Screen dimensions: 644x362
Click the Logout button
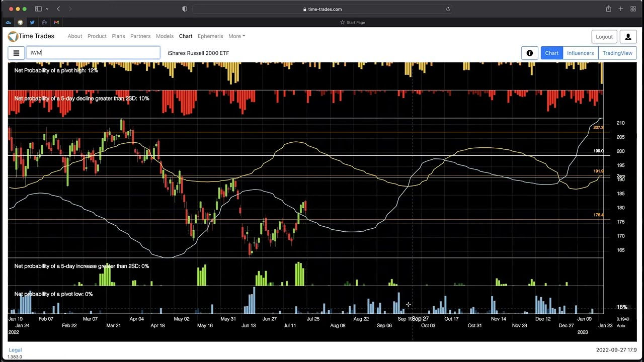[x=604, y=37]
